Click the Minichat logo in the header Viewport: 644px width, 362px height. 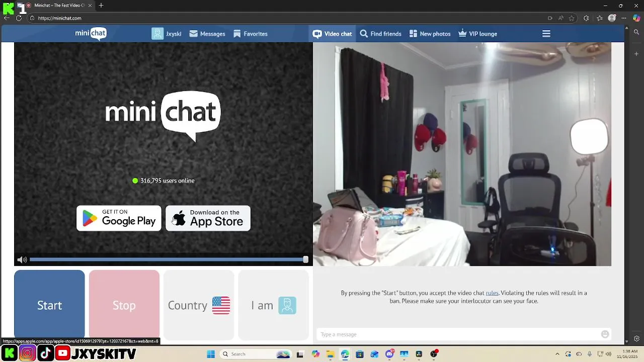click(x=91, y=34)
